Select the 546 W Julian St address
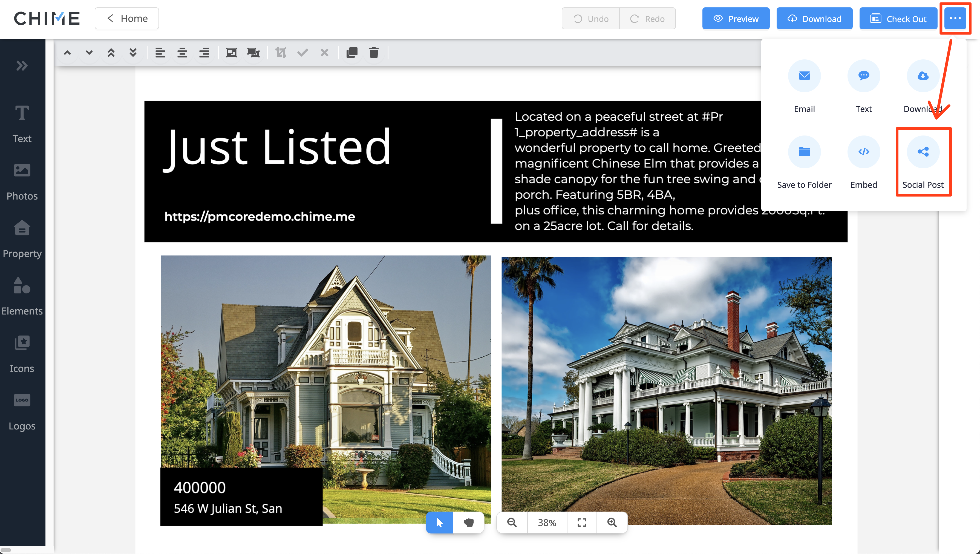Viewport: 980px width, 554px height. (228, 508)
